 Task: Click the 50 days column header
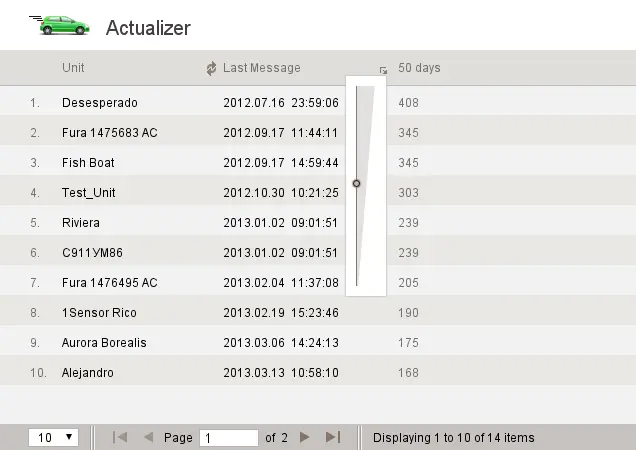click(419, 68)
